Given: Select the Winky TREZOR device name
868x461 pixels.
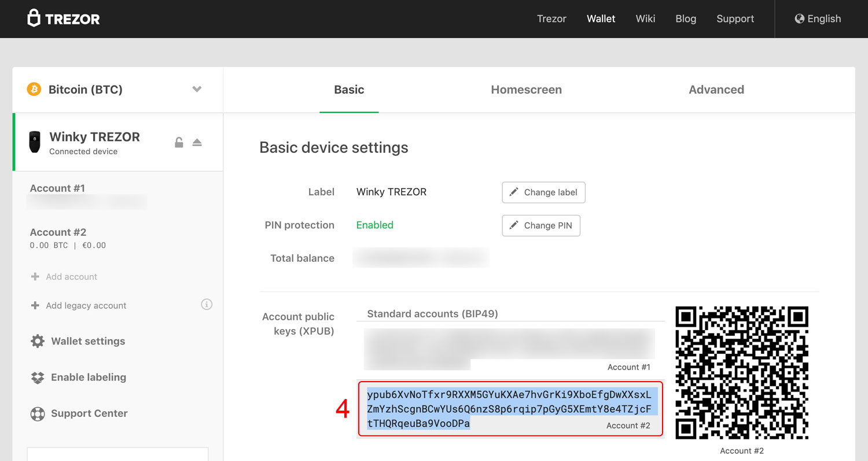Looking at the screenshot, I should coord(94,137).
